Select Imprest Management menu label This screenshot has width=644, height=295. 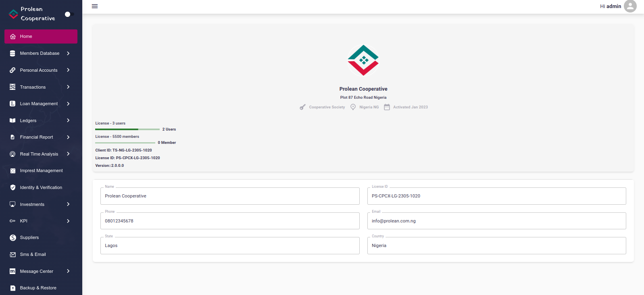42,171
